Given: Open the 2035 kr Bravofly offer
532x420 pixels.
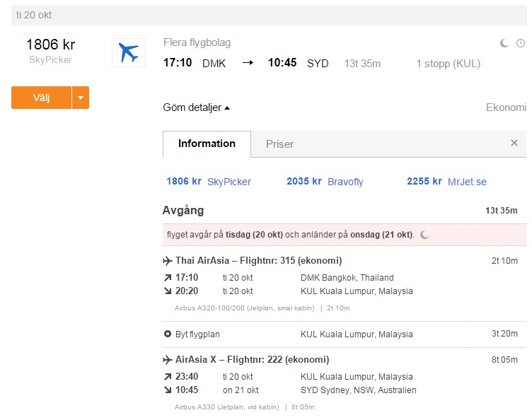Looking at the screenshot, I should [x=325, y=182].
